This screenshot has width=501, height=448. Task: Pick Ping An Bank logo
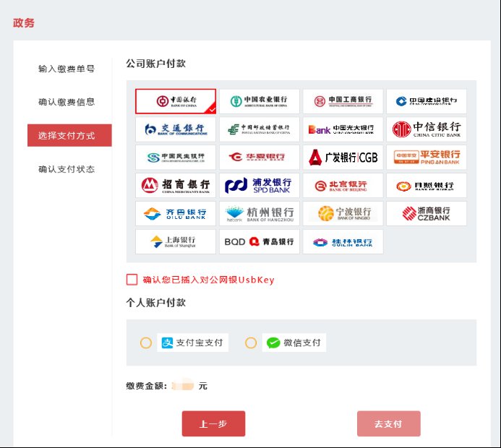426,158
